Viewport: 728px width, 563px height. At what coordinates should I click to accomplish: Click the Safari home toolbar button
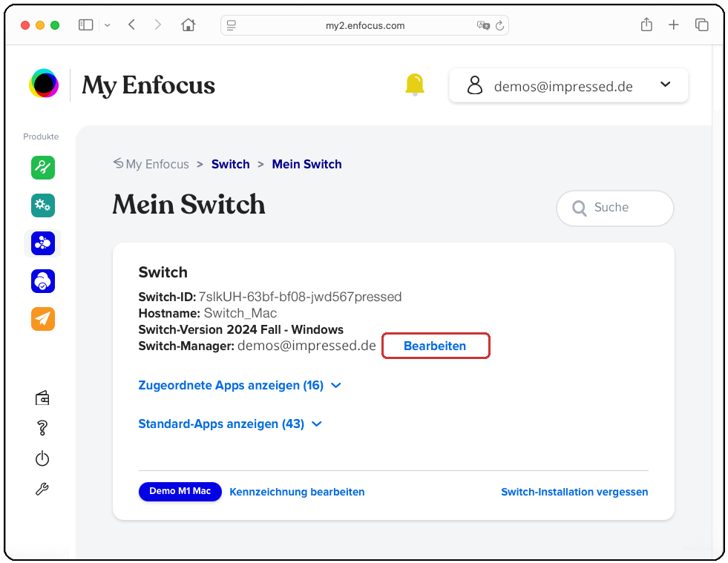(188, 24)
